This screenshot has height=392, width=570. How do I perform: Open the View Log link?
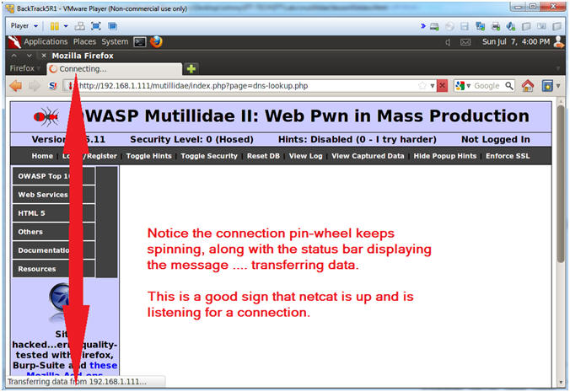pyautogui.click(x=306, y=156)
